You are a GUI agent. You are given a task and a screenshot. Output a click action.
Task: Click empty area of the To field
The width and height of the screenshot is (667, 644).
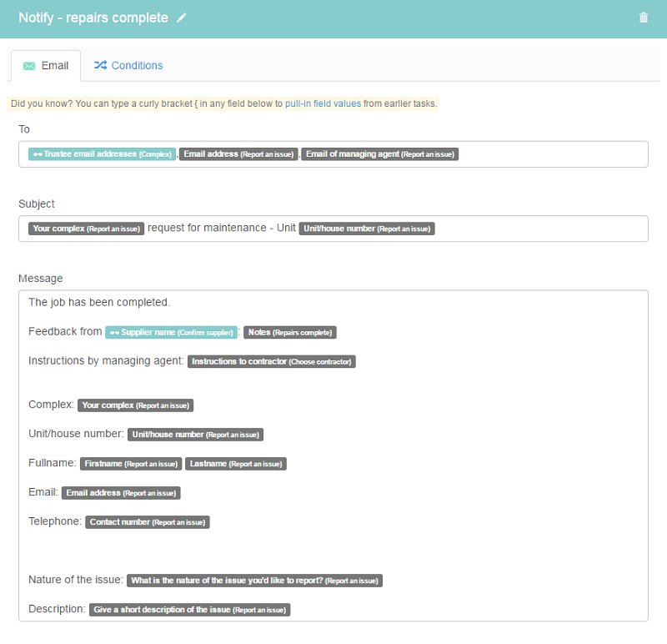(553, 154)
